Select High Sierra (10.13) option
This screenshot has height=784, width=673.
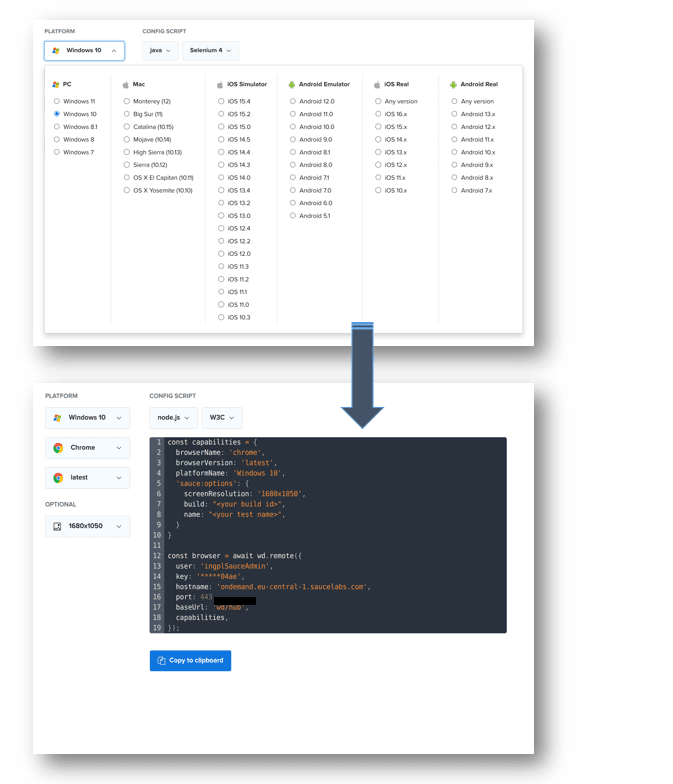click(x=126, y=152)
